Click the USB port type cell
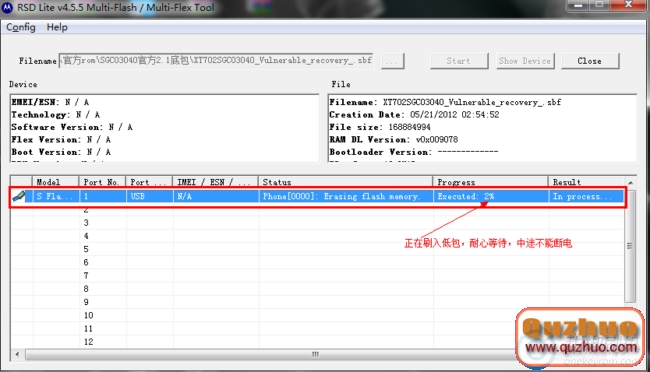This screenshot has width=650, height=372. 150,196
